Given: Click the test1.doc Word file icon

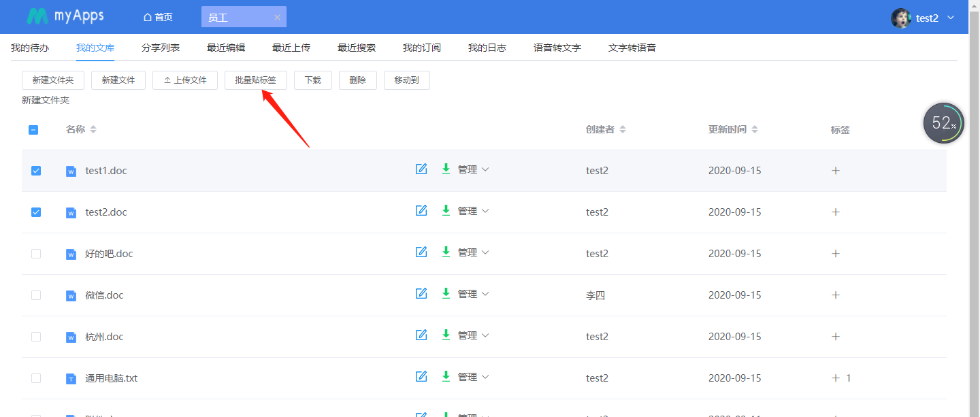Looking at the screenshot, I should tap(71, 171).
